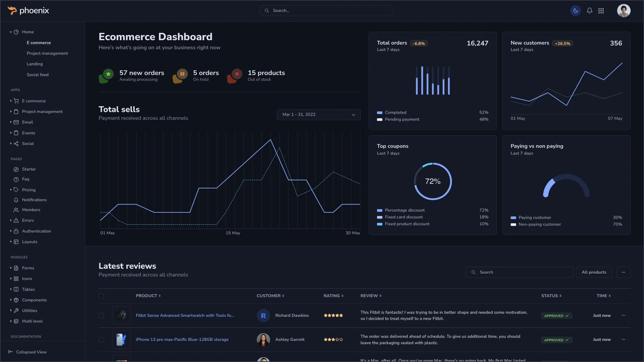Viewport: 644px width, 362px height.
Task: Click the Collapsed View arrow icon
Action: pos(11,352)
